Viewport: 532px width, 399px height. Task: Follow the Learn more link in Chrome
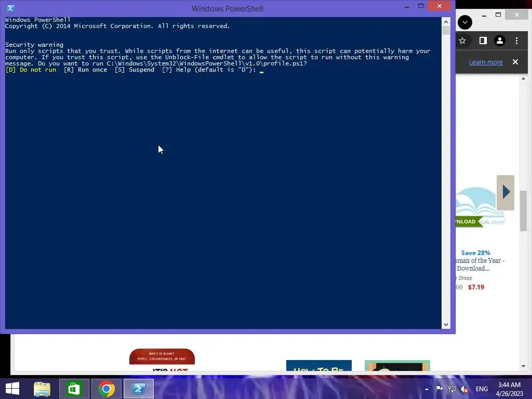pos(486,62)
